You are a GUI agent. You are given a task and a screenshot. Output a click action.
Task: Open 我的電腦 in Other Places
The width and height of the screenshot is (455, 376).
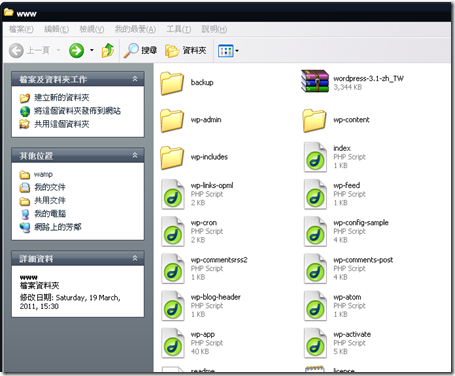click(50, 214)
